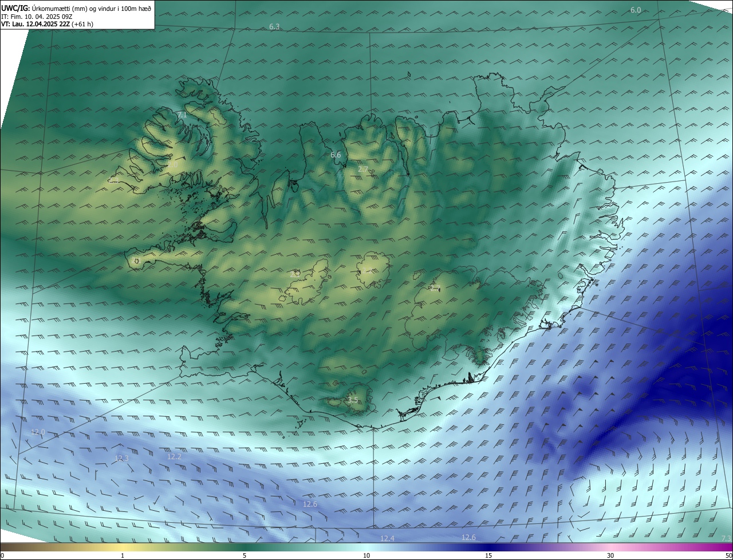Click the '6.6' value label on map
The height and width of the screenshot is (560, 733).
336,155
